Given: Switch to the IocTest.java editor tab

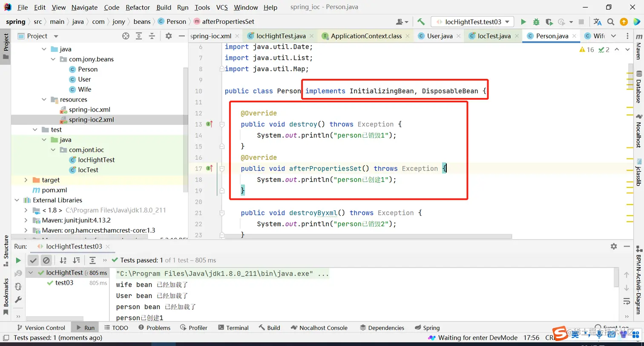Looking at the screenshot, I should [x=494, y=36].
